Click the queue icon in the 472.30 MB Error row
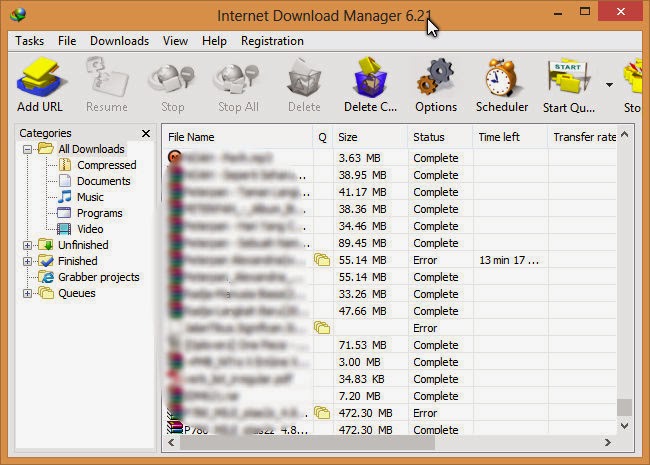Viewport: 650px width, 465px height. pyautogui.click(x=322, y=413)
